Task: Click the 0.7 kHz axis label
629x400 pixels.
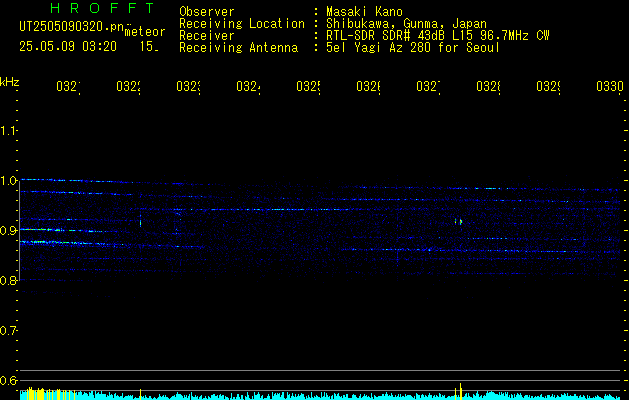Action: coord(8,331)
